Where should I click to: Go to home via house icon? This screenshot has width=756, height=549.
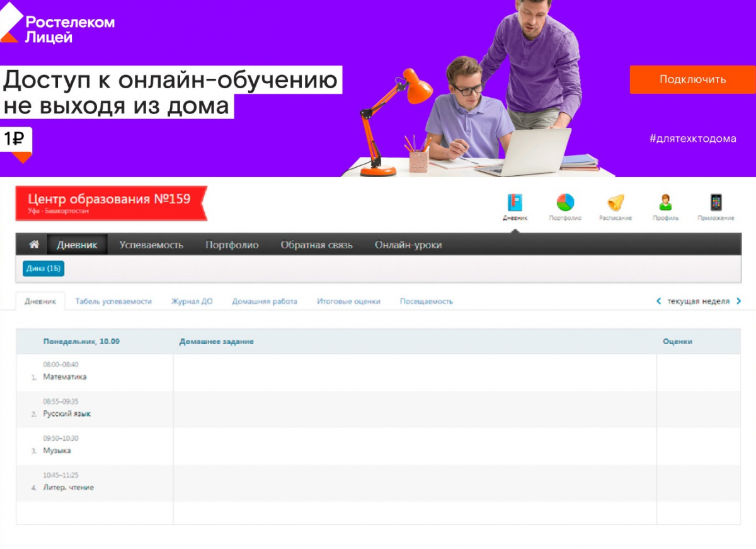34,245
